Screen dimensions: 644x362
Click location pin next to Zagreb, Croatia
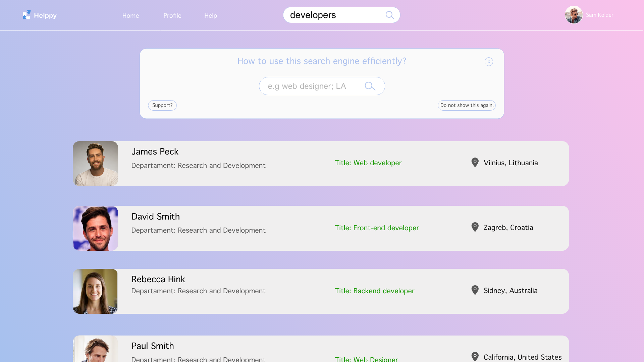(475, 227)
